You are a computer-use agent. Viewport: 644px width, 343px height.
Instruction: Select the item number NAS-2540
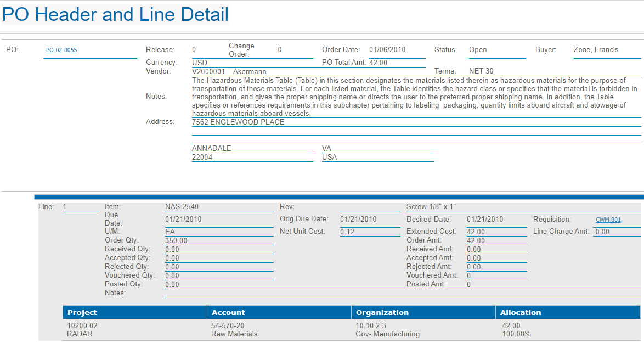click(182, 207)
